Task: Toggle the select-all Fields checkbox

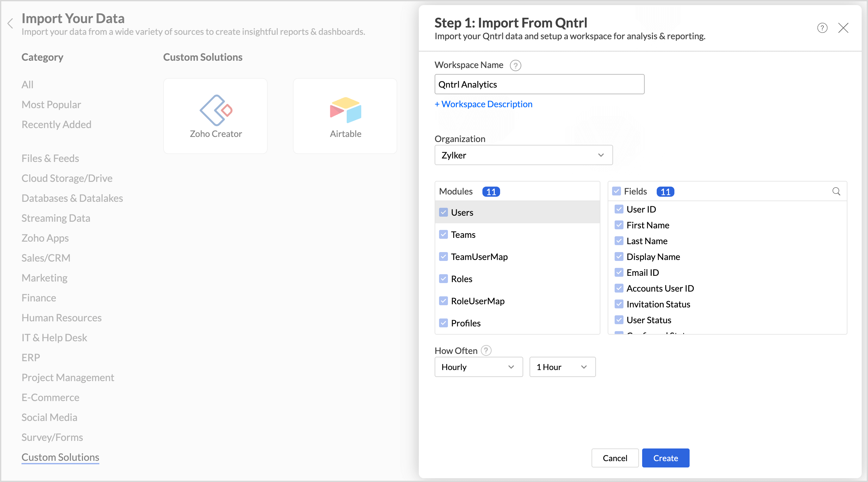Action: tap(616, 191)
